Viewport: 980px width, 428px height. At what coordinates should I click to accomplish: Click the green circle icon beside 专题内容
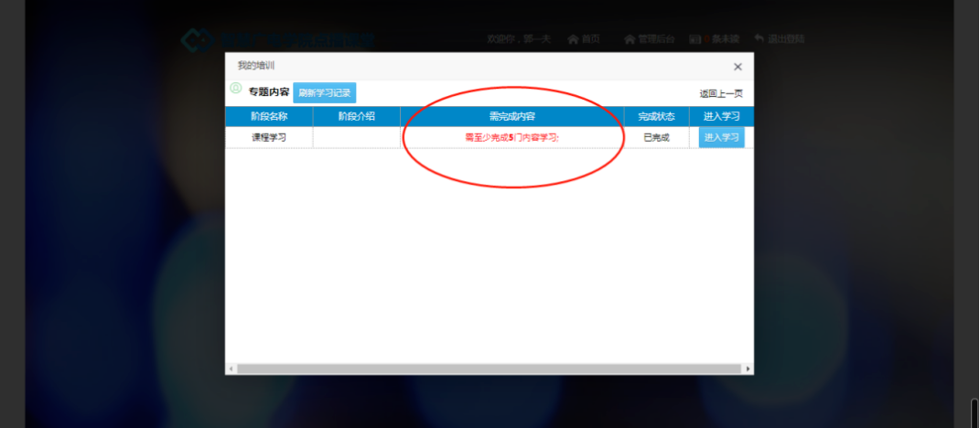[x=236, y=88]
